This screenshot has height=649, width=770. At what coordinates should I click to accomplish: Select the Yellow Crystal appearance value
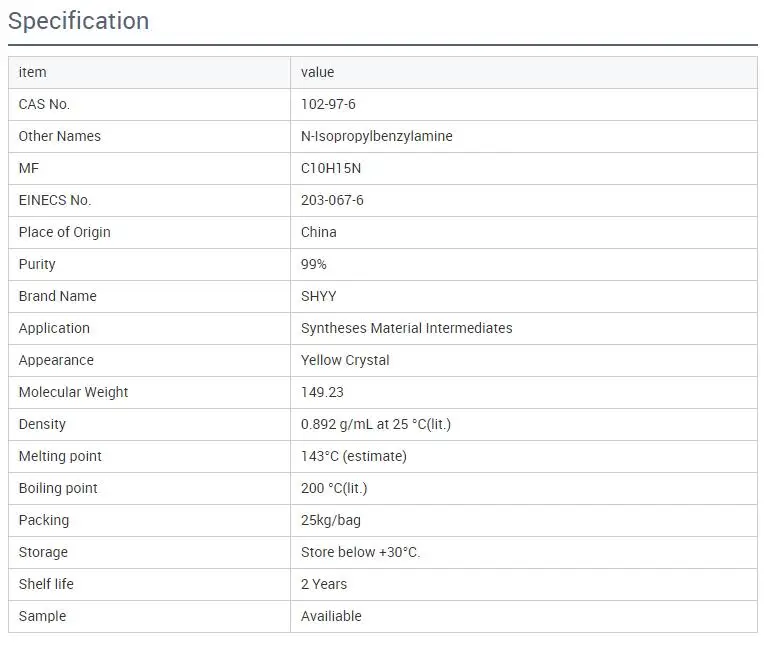point(345,360)
